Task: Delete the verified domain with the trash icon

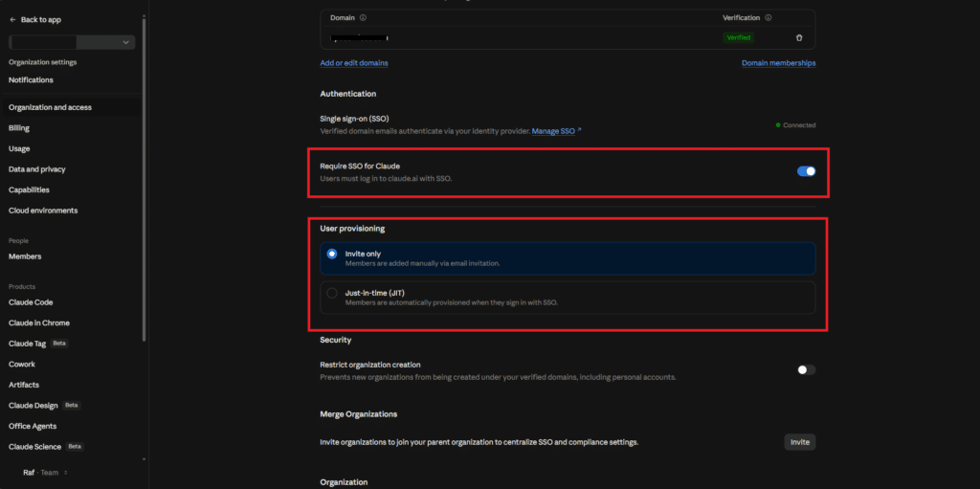Action: pyautogui.click(x=799, y=37)
